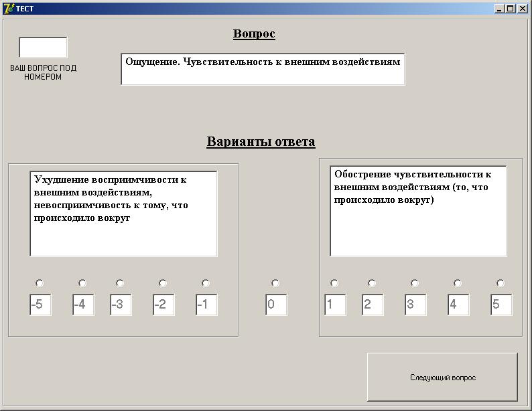This screenshot has width=532, height=411.
Task: Click the -1 value field
Action: coord(206,305)
